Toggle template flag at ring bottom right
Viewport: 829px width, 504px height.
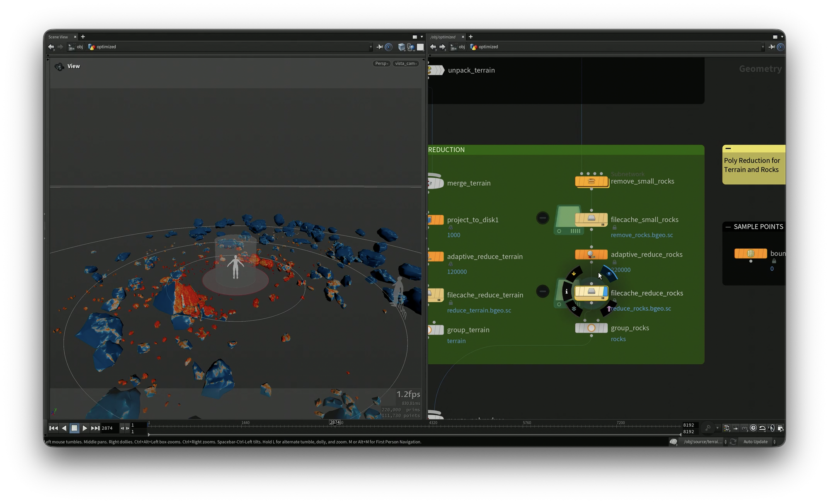tap(609, 309)
